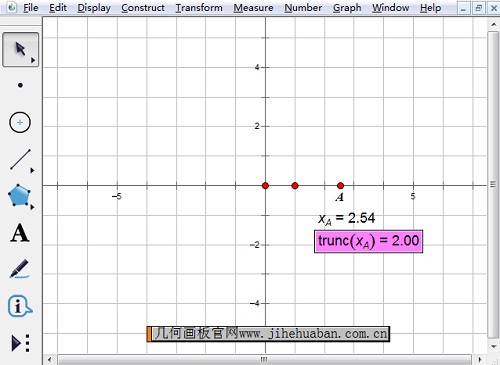The width and height of the screenshot is (500, 365).
Task: Click the red origin point
Action: coord(265,186)
